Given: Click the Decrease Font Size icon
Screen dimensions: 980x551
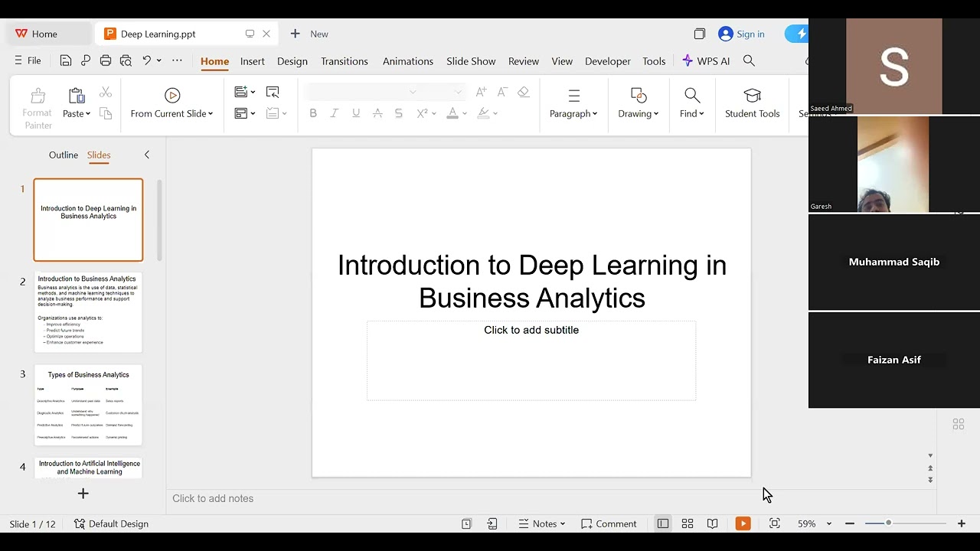Looking at the screenshot, I should [x=502, y=92].
